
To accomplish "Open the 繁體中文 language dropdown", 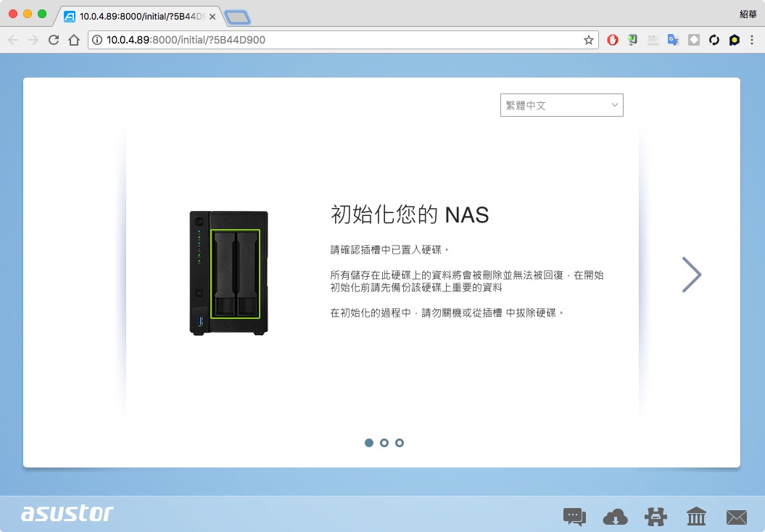I will (561, 105).
